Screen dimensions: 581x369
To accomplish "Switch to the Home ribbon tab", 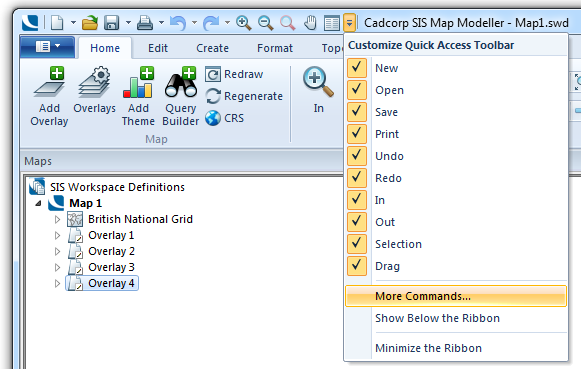I will pyautogui.click(x=105, y=48).
